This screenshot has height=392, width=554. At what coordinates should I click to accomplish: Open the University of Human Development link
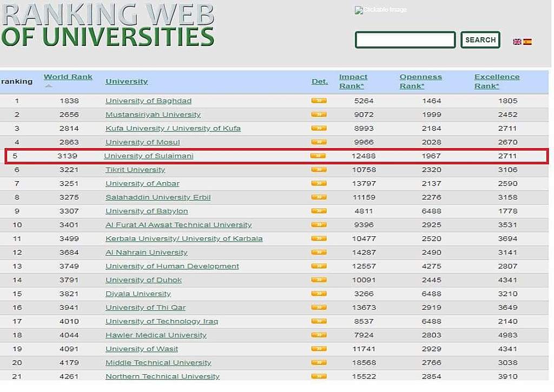172,266
